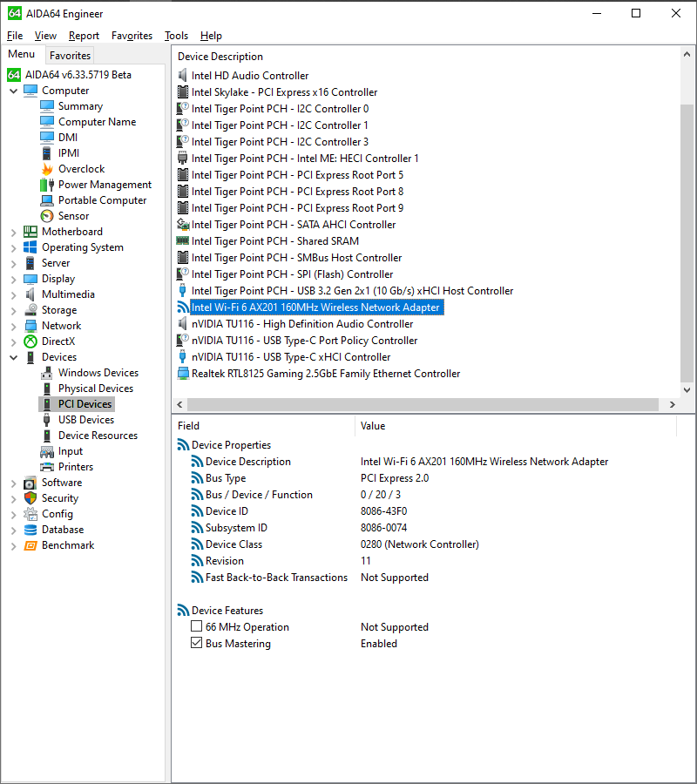Click the Overclock flame icon

pyautogui.click(x=47, y=169)
